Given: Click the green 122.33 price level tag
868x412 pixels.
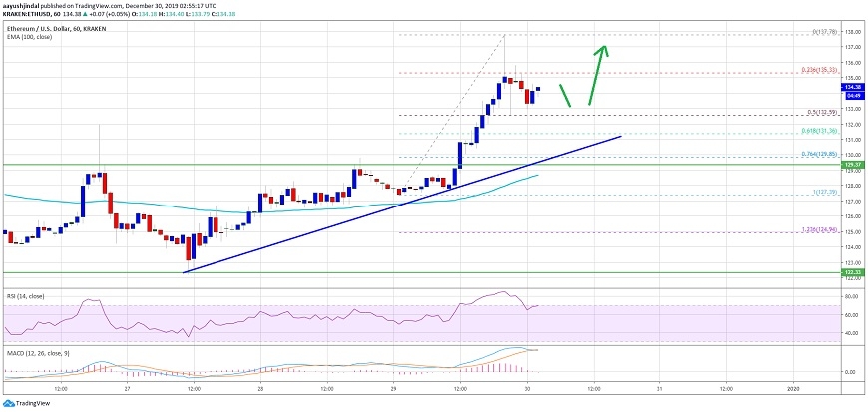Looking at the screenshot, I should pyautogui.click(x=852, y=272).
